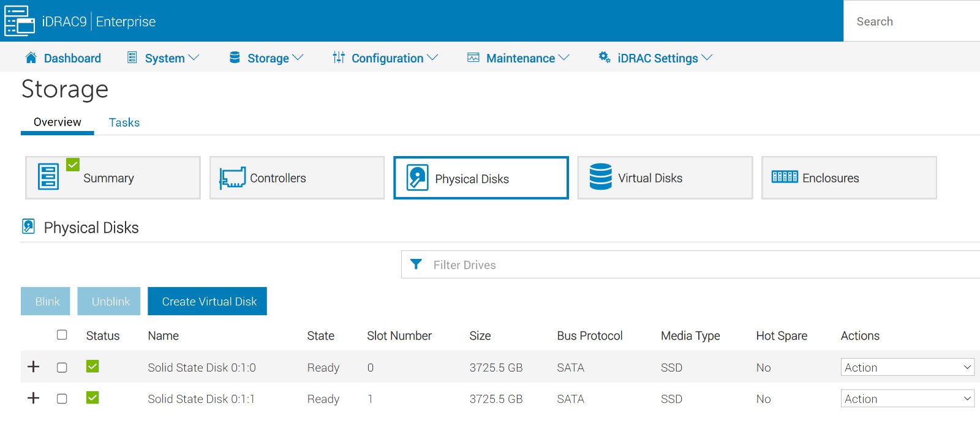Click the Name column header
This screenshot has width=980, height=426.
point(164,335)
